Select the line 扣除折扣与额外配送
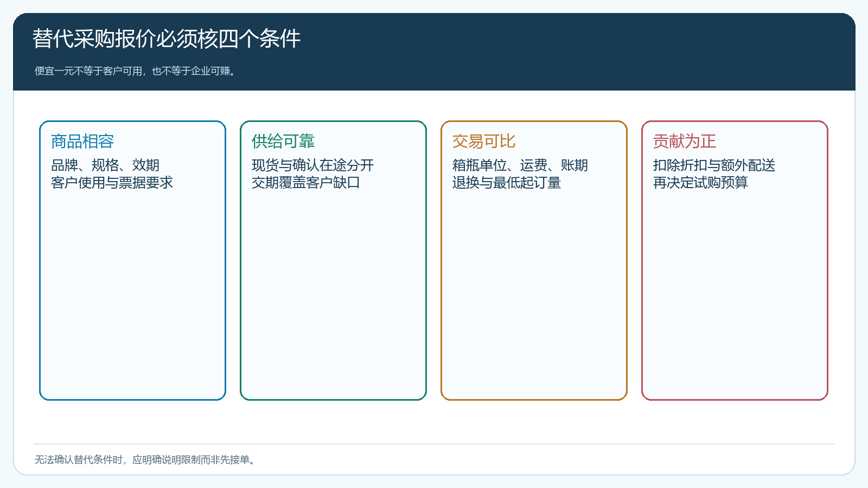This screenshot has width=868, height=488. [x=714, y=165]
